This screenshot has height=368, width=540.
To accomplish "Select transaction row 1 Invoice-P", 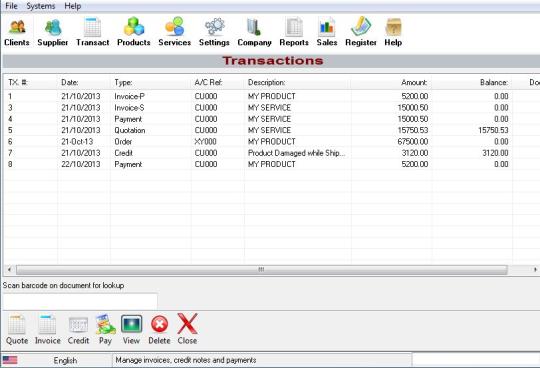I will pyautogui.click(x=271, y=96).
